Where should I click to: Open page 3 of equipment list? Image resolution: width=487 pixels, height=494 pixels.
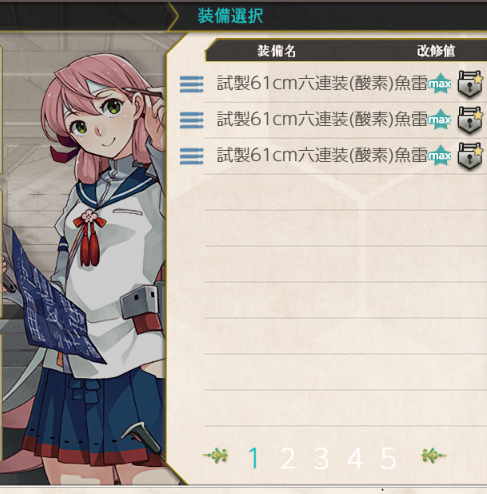[321, 458]
